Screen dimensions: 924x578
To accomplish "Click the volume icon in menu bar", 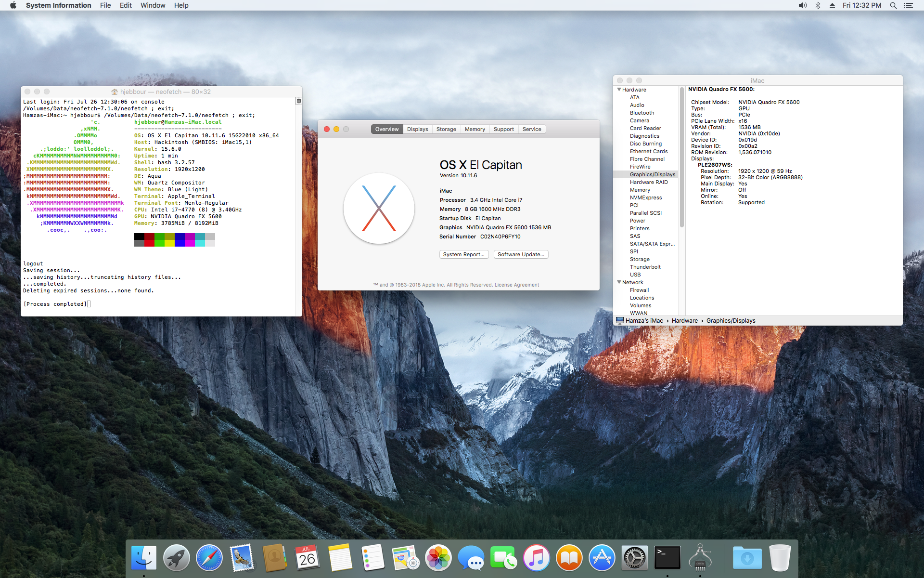I will tap(802, 5).
